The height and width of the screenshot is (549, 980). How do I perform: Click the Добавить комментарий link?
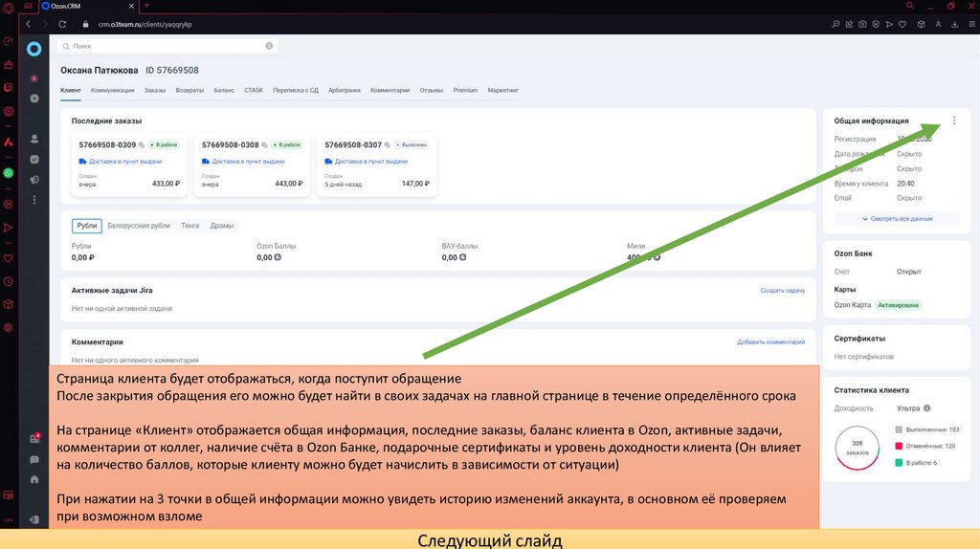click(x=770, y=342)
